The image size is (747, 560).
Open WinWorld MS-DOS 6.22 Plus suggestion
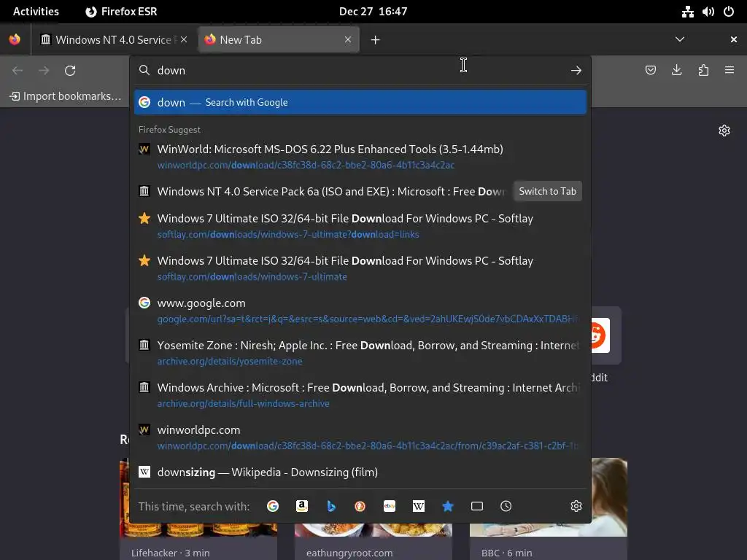(360, 157)
